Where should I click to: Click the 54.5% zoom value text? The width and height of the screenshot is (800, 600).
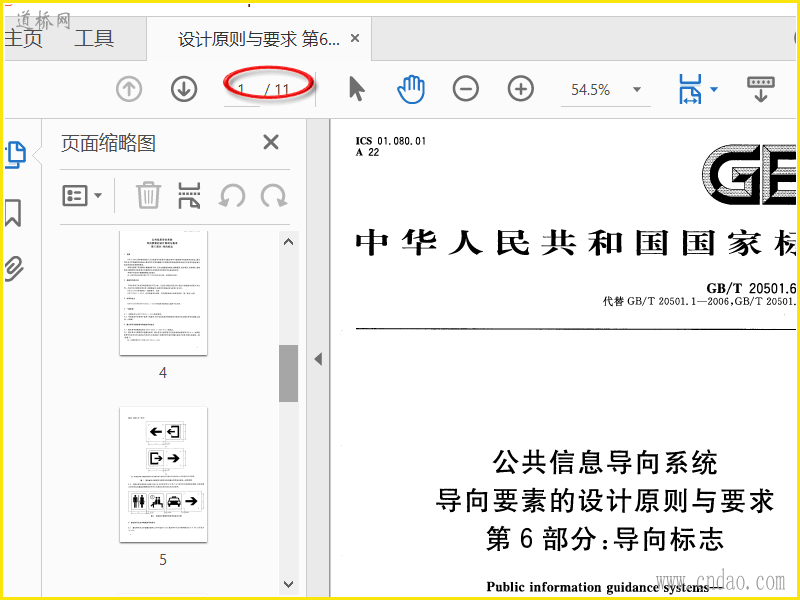point(590,90)
